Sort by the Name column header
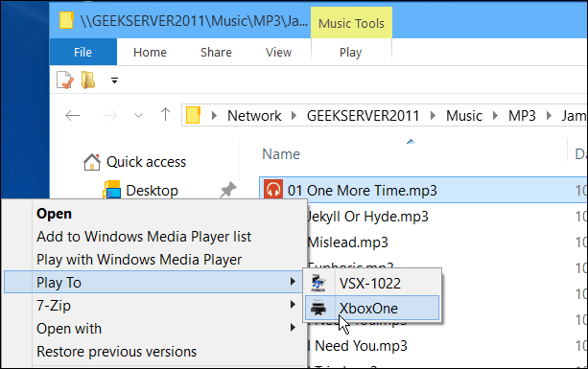This screenshot has height=369, width=588. (281, 154)
